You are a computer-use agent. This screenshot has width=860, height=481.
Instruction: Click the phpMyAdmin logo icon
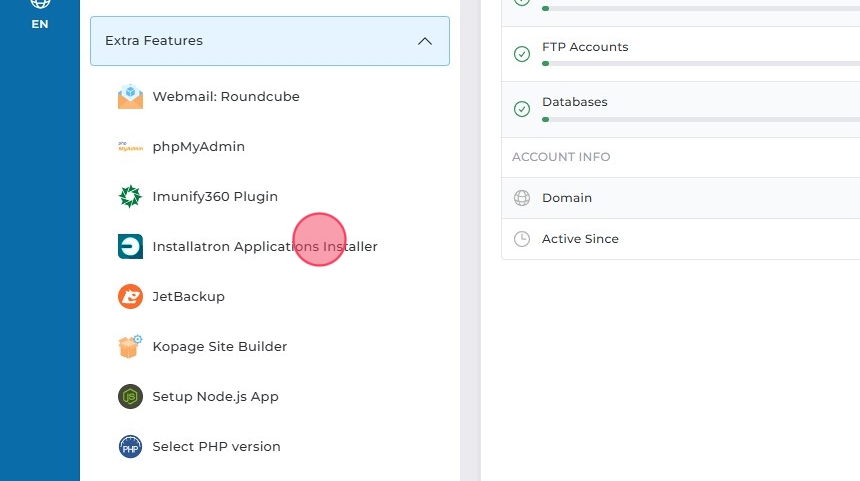tap(130, 147)
